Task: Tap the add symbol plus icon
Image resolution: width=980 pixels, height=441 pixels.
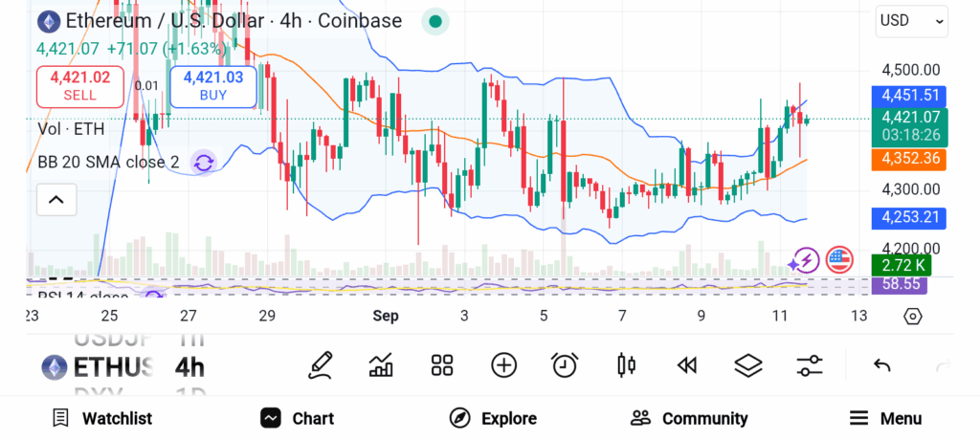Action: (x=503, y=364)
